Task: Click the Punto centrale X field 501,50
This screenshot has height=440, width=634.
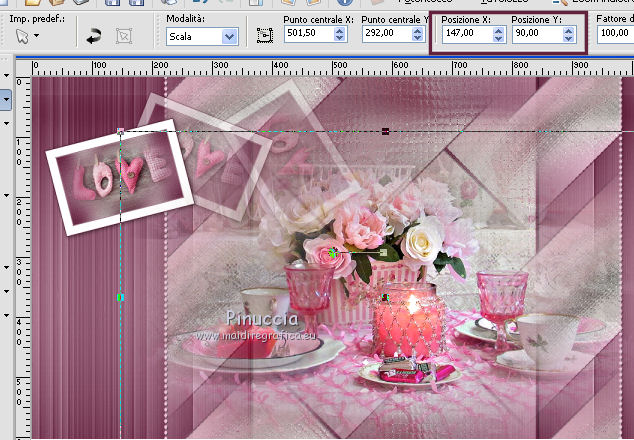Action: (309, 34)
